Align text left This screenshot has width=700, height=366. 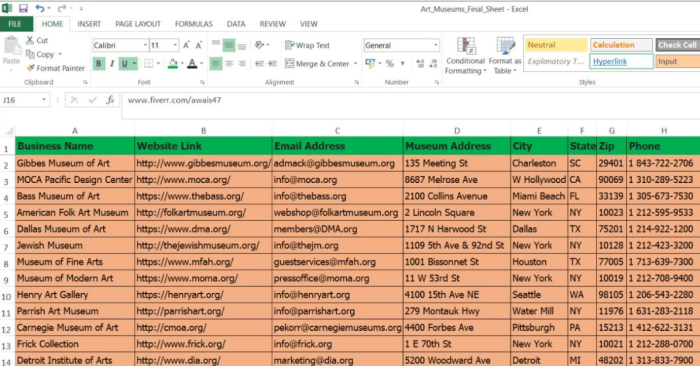click(x=216, y=64)
